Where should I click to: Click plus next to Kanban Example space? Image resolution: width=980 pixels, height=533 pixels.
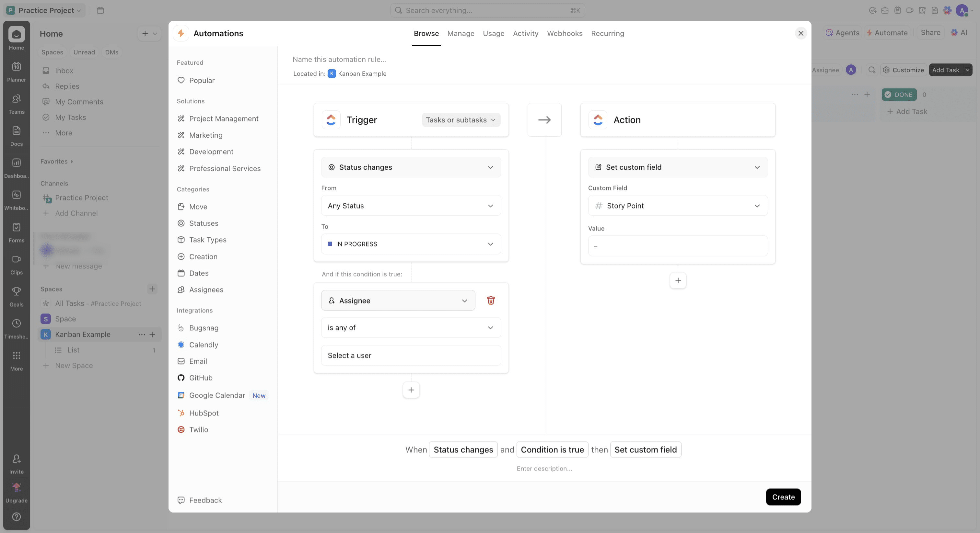[x=152, y=334]
